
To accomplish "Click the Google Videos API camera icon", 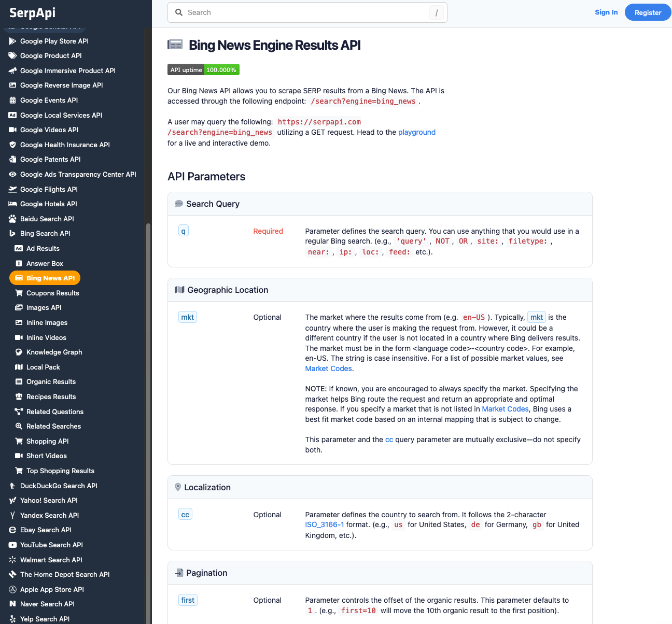I will [12, 130].
